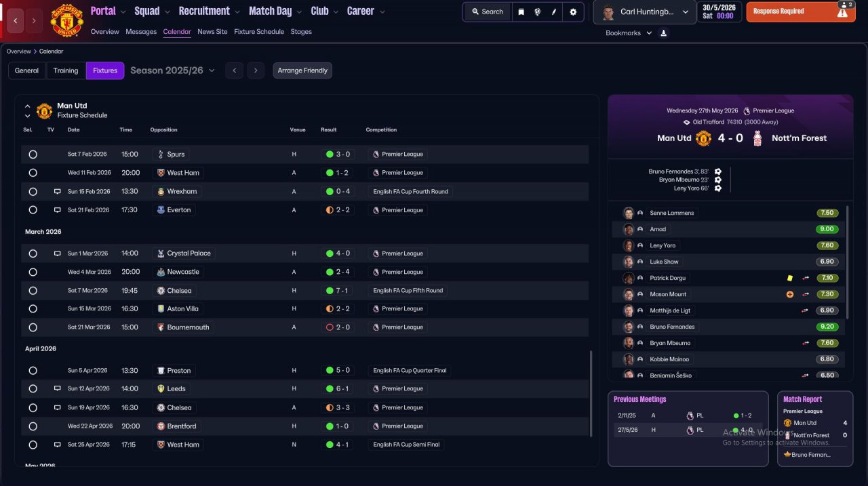Viewport: 868px width, 486px height.
Task: Select the Crystal Palace fixture radio button
Action: (33, 254)
